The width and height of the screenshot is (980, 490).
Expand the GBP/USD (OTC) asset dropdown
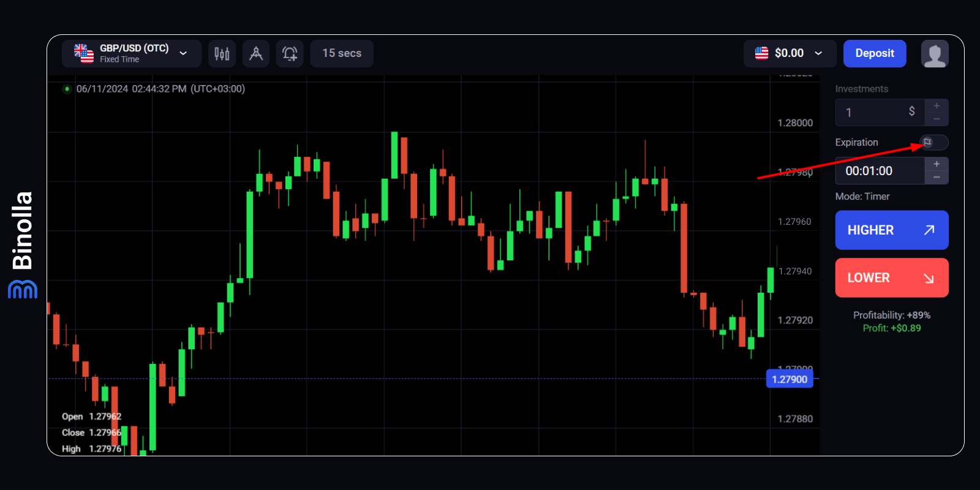pos(183,53)
